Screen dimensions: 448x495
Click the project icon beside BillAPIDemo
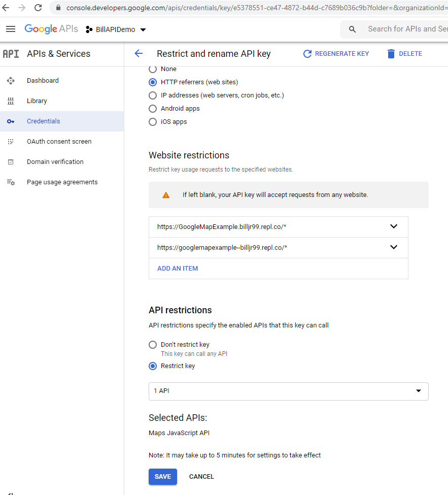click(89, 29)
